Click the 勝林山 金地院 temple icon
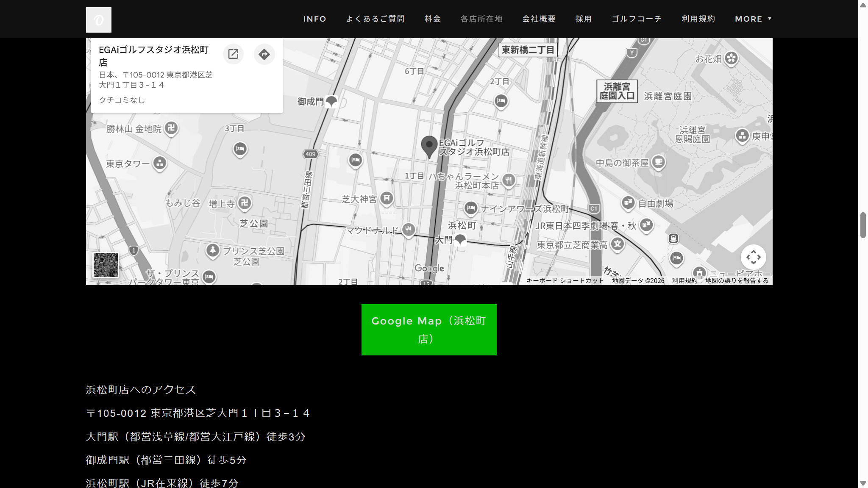 [171, 128]
